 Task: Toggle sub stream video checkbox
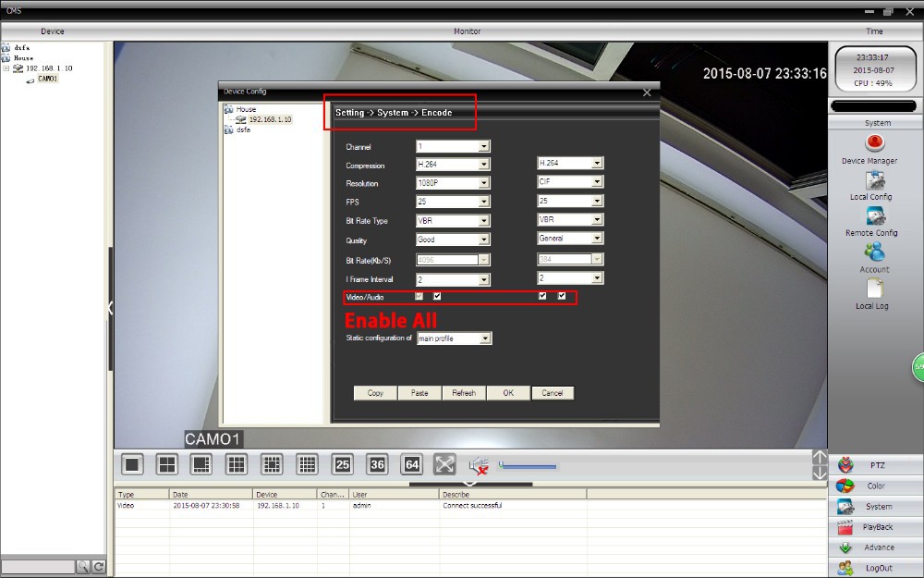tap(542, 297)
